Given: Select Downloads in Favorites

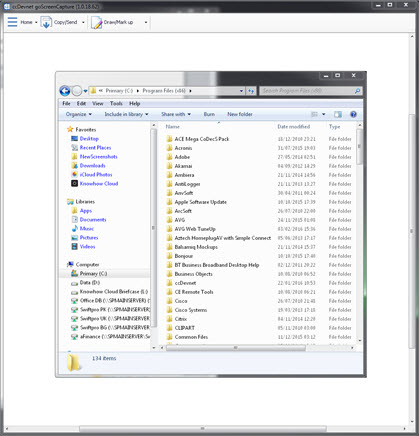Looking at the screenshot, I should 93,166.
